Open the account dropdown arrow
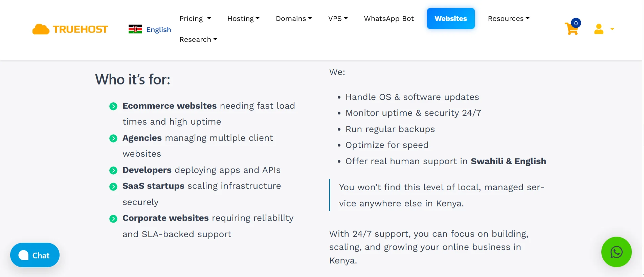644x277 pixels. tap(612, 29)
